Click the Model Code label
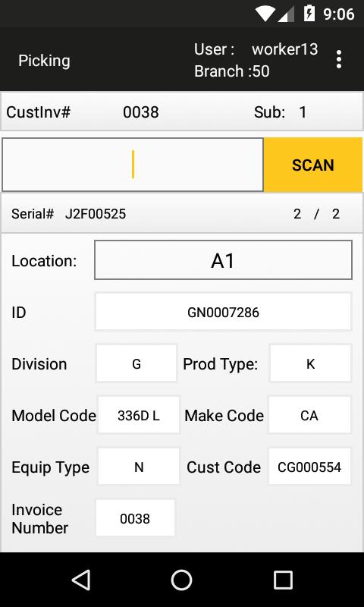 pyautogui.click(x=54, y=415)
